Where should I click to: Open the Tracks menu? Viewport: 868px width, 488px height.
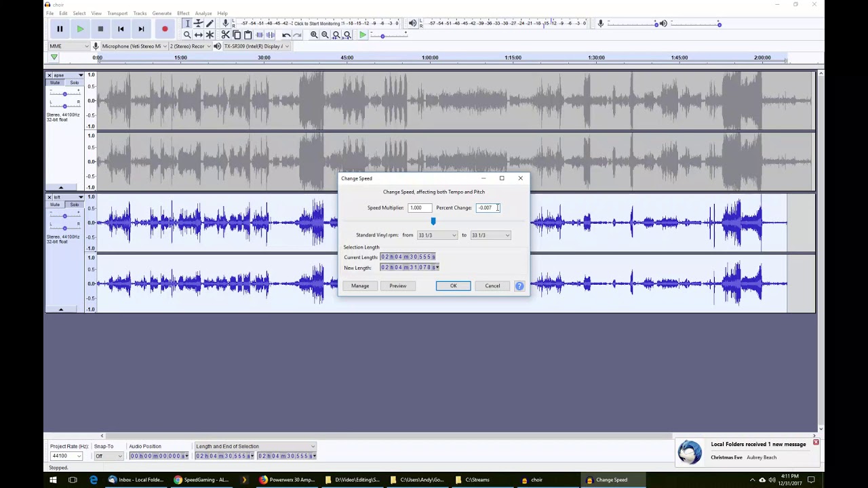click(140, 14)
